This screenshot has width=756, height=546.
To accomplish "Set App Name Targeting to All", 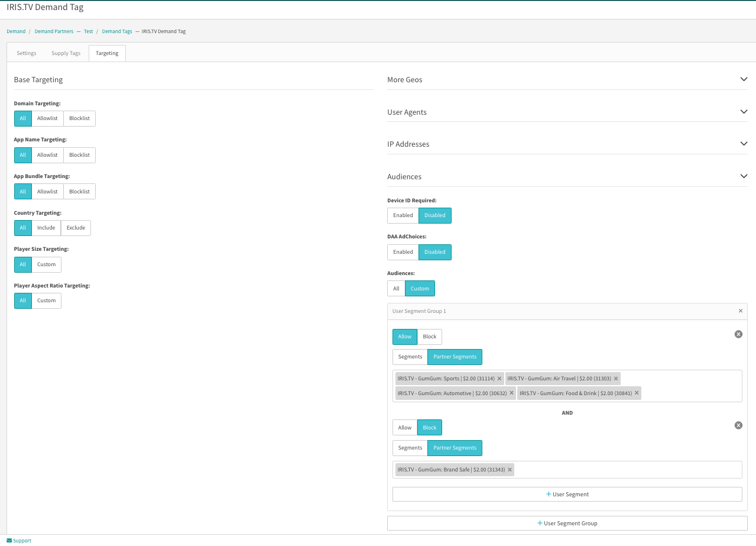I will (23, 155).
